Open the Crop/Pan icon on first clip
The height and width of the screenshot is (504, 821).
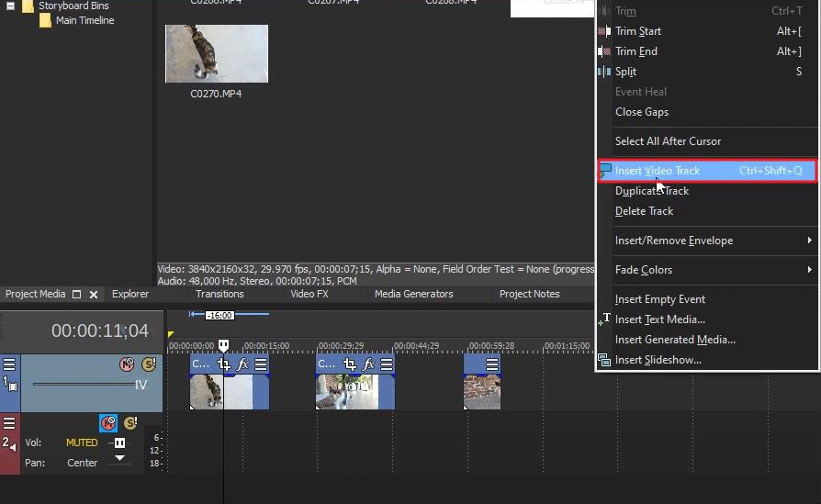coord(224,364)
